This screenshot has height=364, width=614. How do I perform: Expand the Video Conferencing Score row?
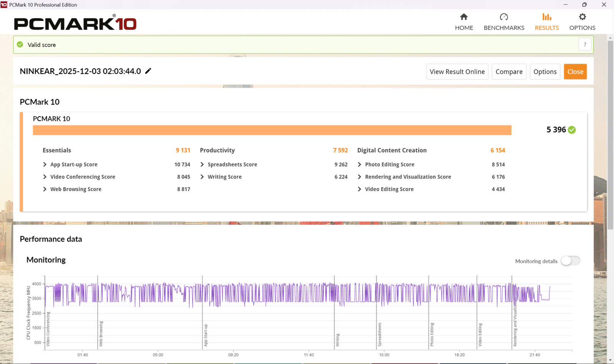coord(45,177)
